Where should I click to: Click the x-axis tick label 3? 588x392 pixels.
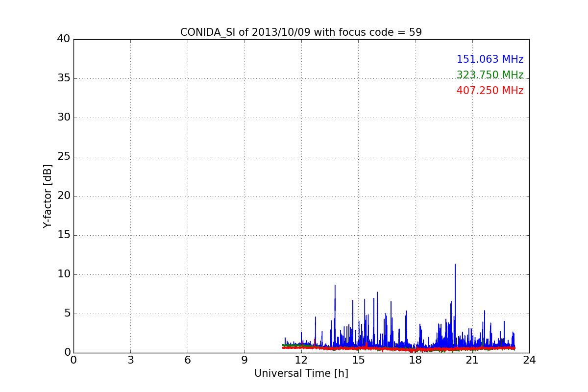pos(130,360)
